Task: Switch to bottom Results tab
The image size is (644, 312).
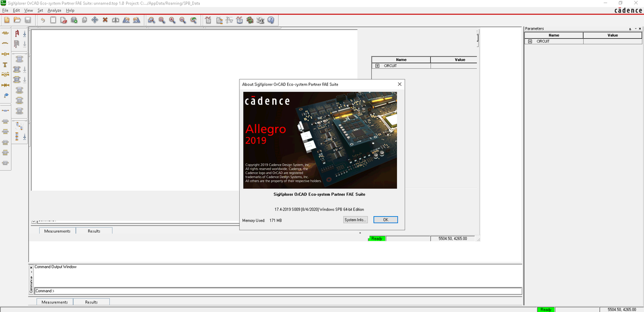Action: click(x=92, y=302)
